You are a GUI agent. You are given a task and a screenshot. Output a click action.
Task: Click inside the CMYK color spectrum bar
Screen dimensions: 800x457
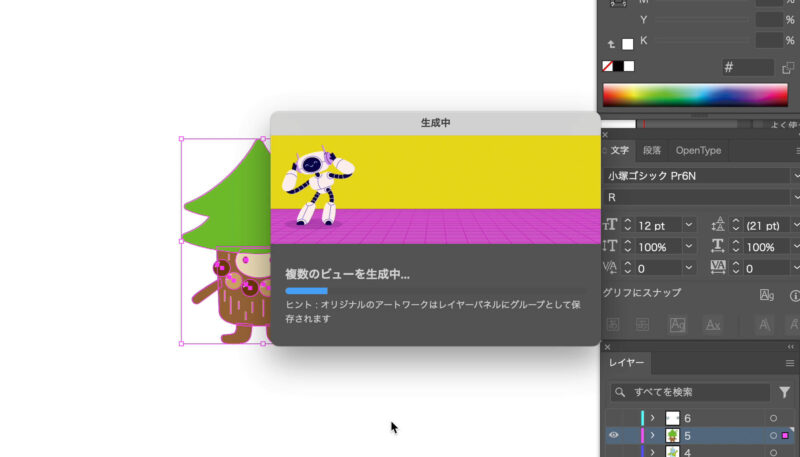(x=695, y=95)
